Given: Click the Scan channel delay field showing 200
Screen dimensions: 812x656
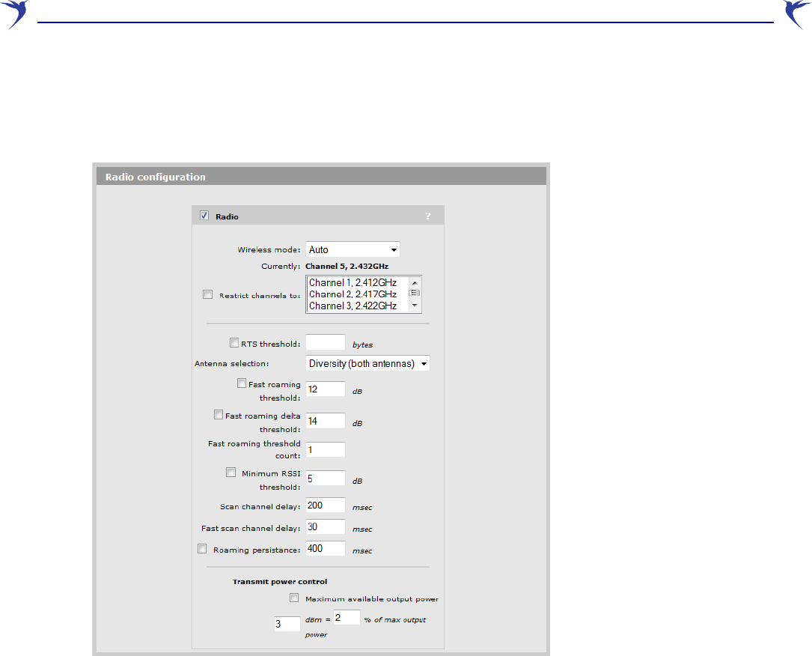Looking at the screenshot, I should (326, 505).
